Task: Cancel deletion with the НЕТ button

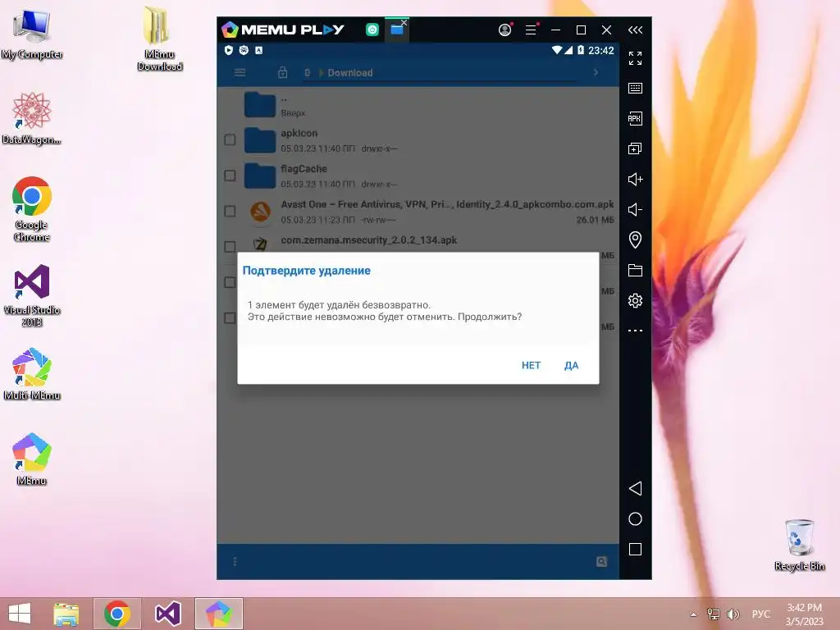Action: coord(531,365)
